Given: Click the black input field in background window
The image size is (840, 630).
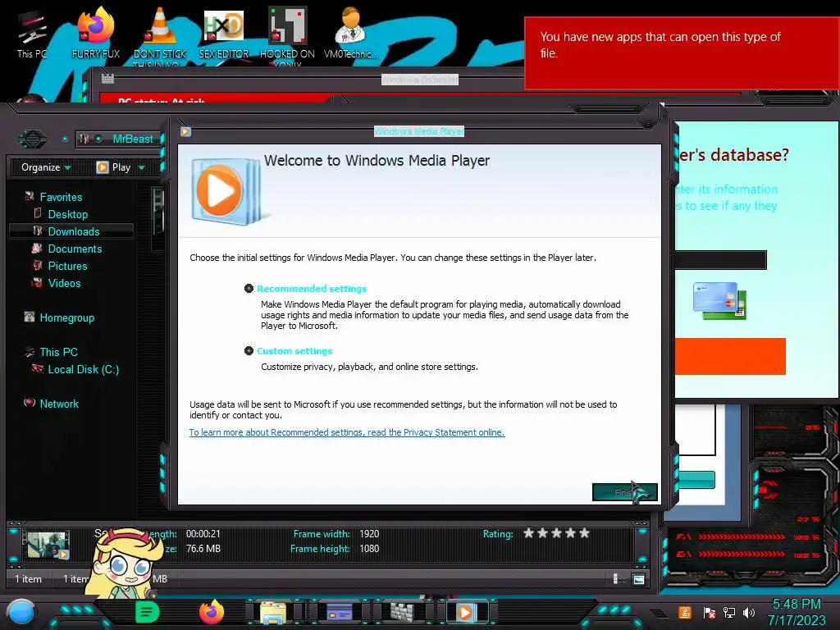Looking at the screenshot, I should (x=720, y=260).
